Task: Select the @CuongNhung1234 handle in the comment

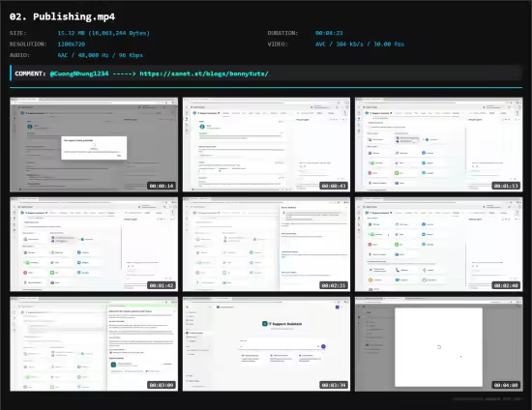Action: (79, 73)
